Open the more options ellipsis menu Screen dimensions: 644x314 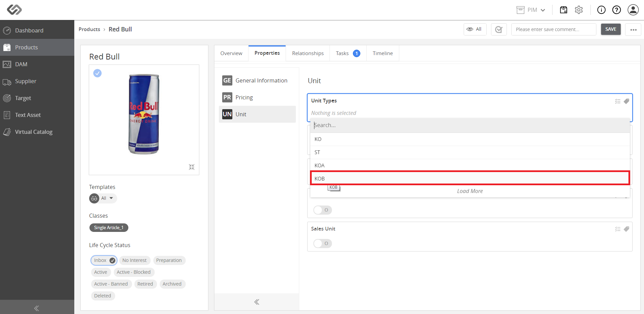(x=633, y=29)
